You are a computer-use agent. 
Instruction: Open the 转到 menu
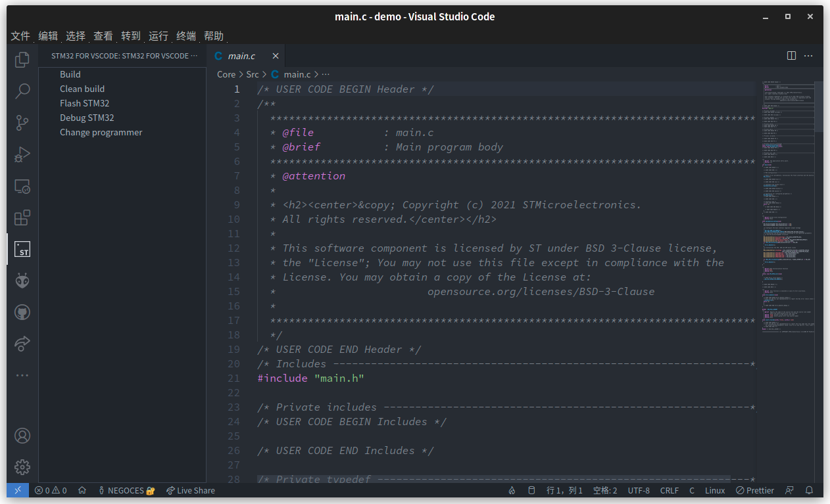[131, 36]
